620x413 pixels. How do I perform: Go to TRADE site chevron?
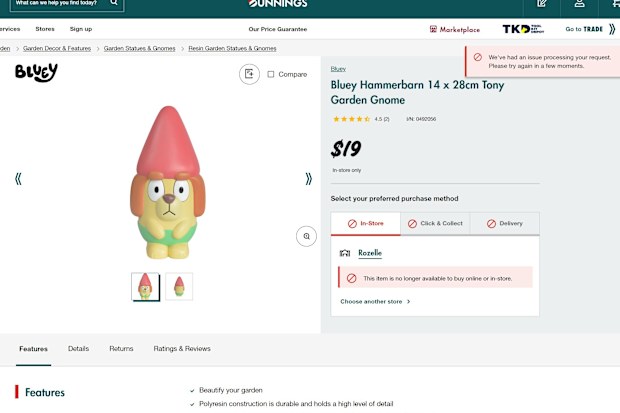pos(612,29)
